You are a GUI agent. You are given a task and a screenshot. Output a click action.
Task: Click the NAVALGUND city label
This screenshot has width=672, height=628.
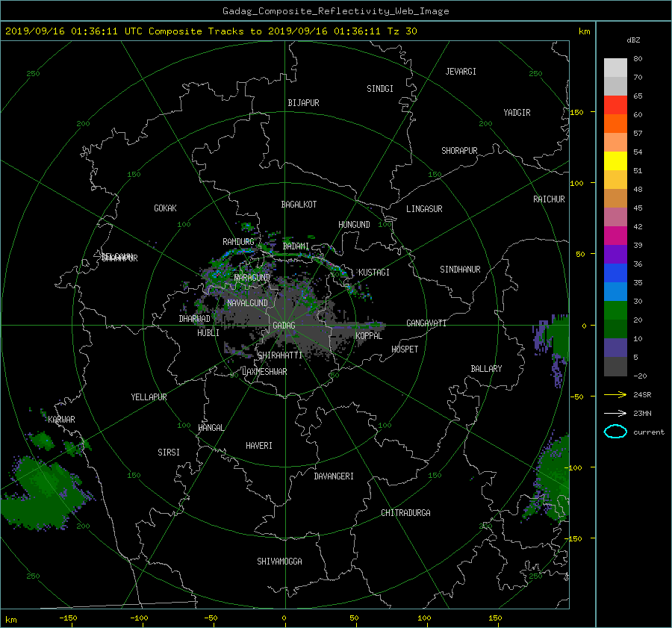(247, 303)
